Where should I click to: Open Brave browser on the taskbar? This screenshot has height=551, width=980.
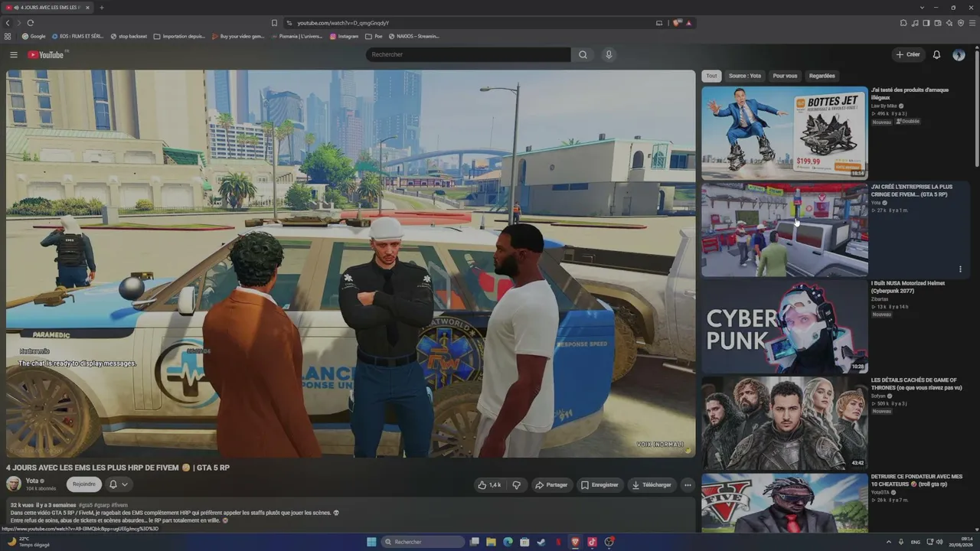575,542
